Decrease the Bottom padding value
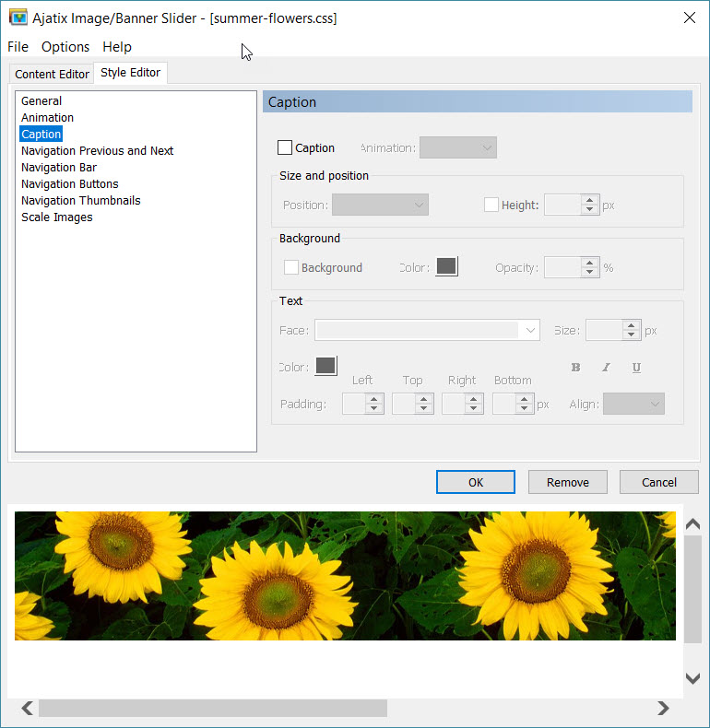Viewport: 710px width, 728px height. click(524, 408)
